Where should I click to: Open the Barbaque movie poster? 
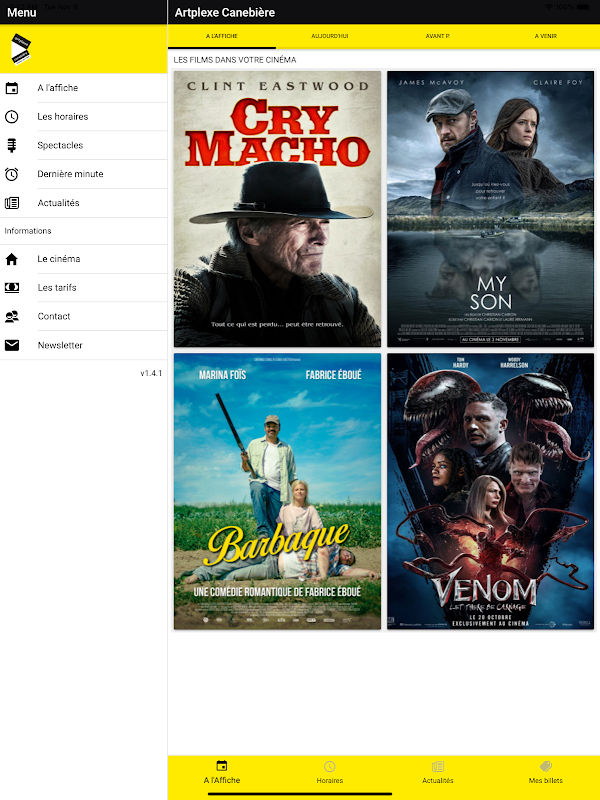point(278,491)
